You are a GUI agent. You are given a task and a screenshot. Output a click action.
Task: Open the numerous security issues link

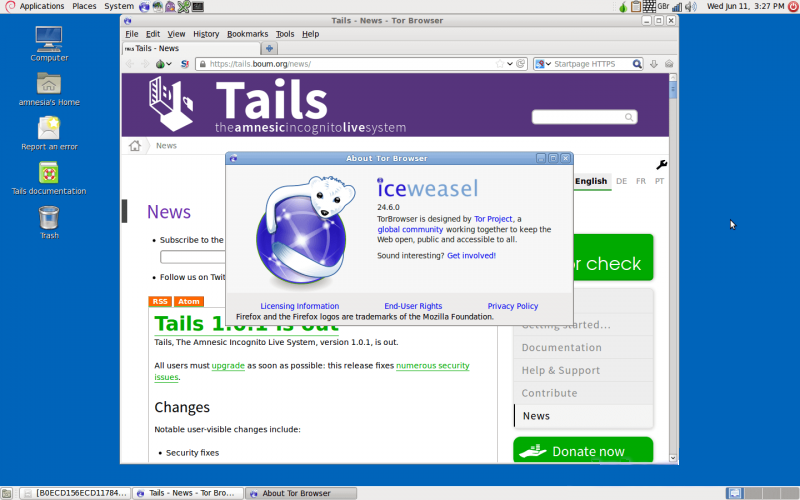pyautogui.click(x=312, y=371)
